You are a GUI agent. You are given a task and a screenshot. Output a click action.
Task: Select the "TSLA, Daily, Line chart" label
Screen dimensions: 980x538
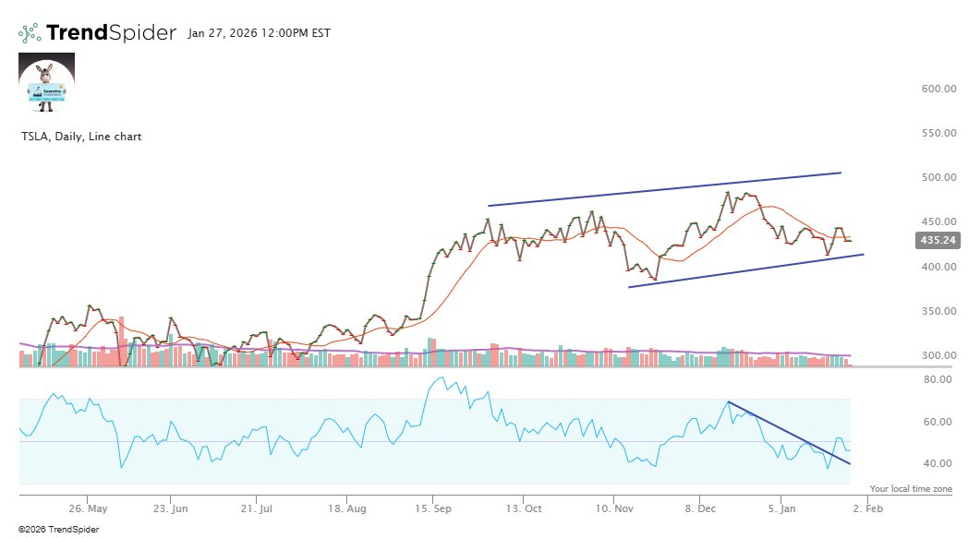(80, 136)
